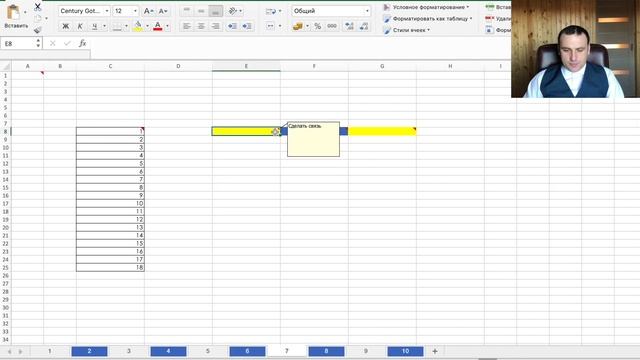
Task: Open Условное форматирование menu
Action: (x=426, y=7)
